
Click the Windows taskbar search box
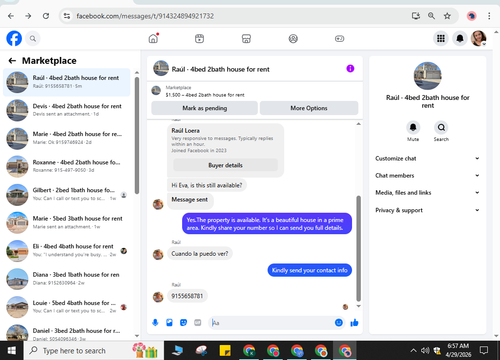pyautogui.click(x=94, y=351)
